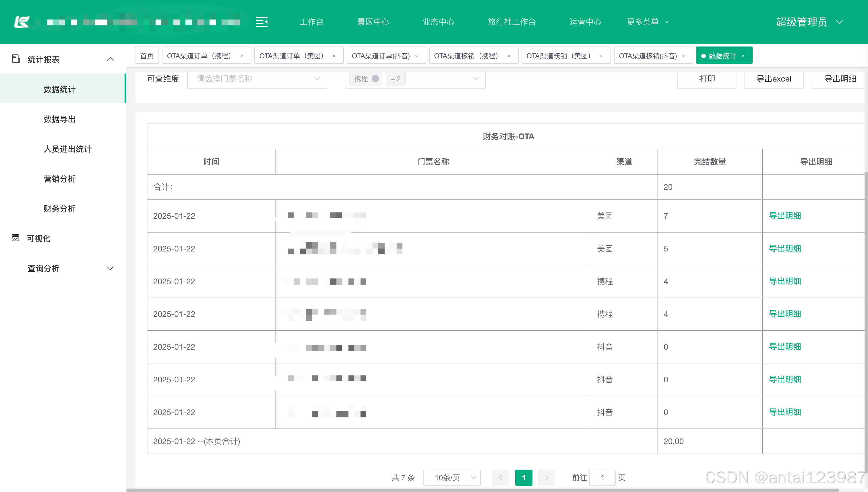The width and height of the screenshot is (868, 492).
Task: Expand the 查询分析 submenu
Action: click(110, 268)
